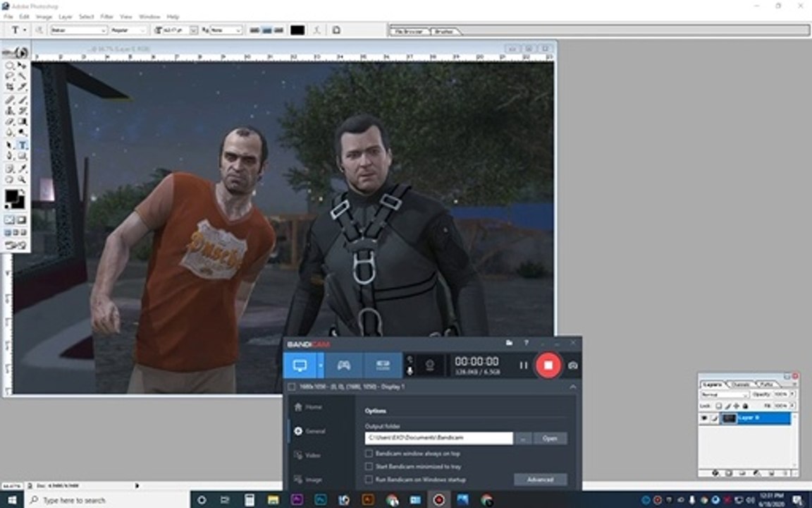Enable Run Bandicam on Windows startup

(x=369, y=480)
